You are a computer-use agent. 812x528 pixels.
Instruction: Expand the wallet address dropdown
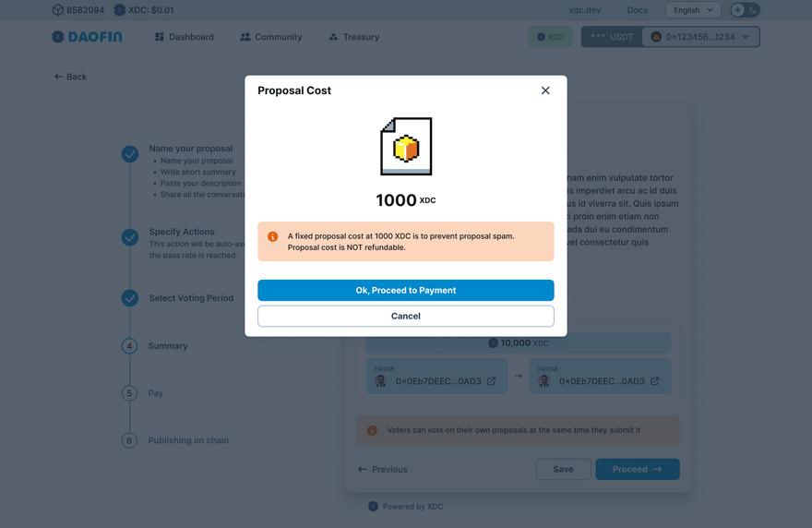[704, 37]
